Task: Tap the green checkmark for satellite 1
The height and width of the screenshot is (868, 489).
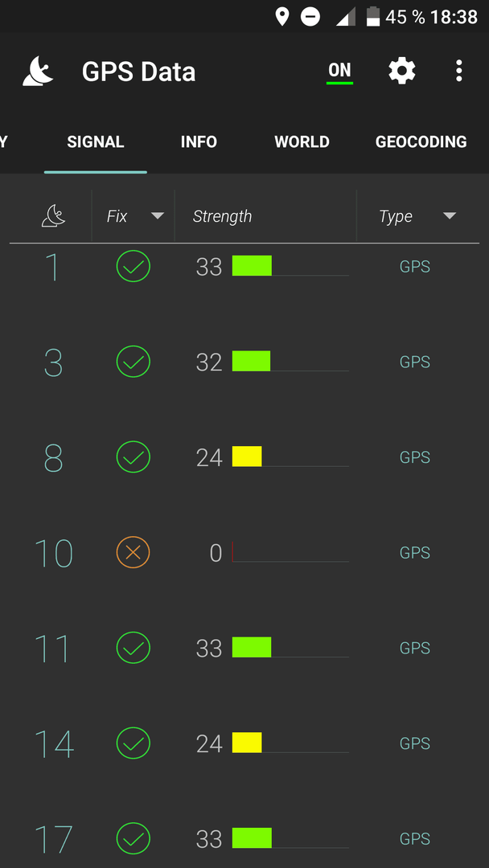Action: (133, 266)
